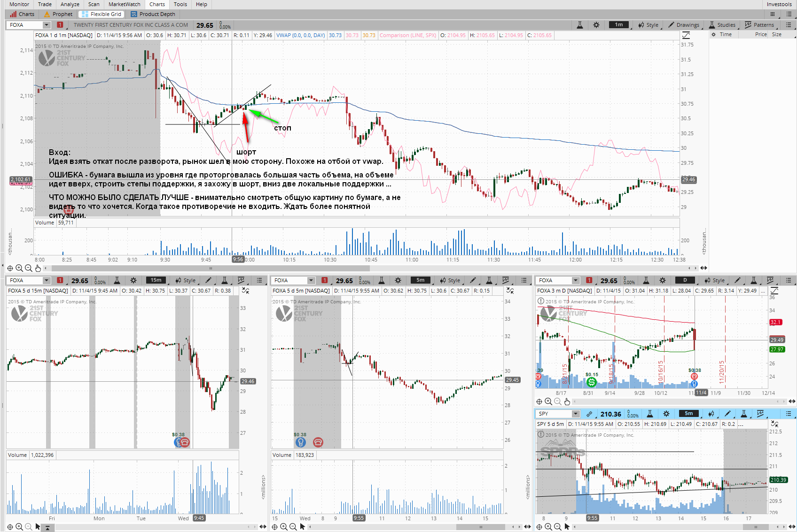
Task: Open the MarketWatch menu tab
Action: 125,4
